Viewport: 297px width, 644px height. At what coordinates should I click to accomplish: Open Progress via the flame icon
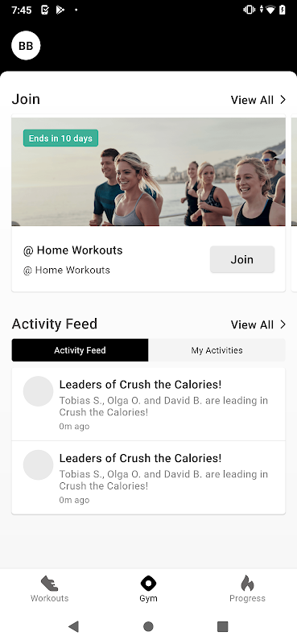pyautogui.click(x=247, y=583)
